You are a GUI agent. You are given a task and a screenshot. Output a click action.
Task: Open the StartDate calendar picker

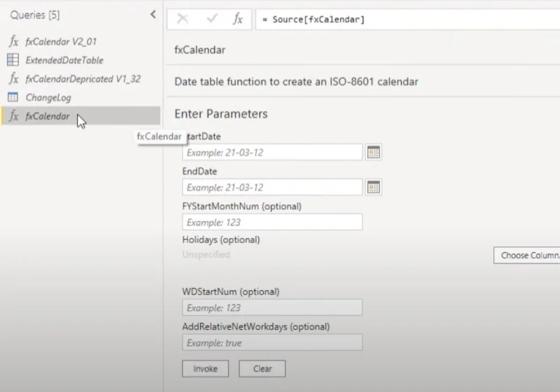[x=374, y=153]
